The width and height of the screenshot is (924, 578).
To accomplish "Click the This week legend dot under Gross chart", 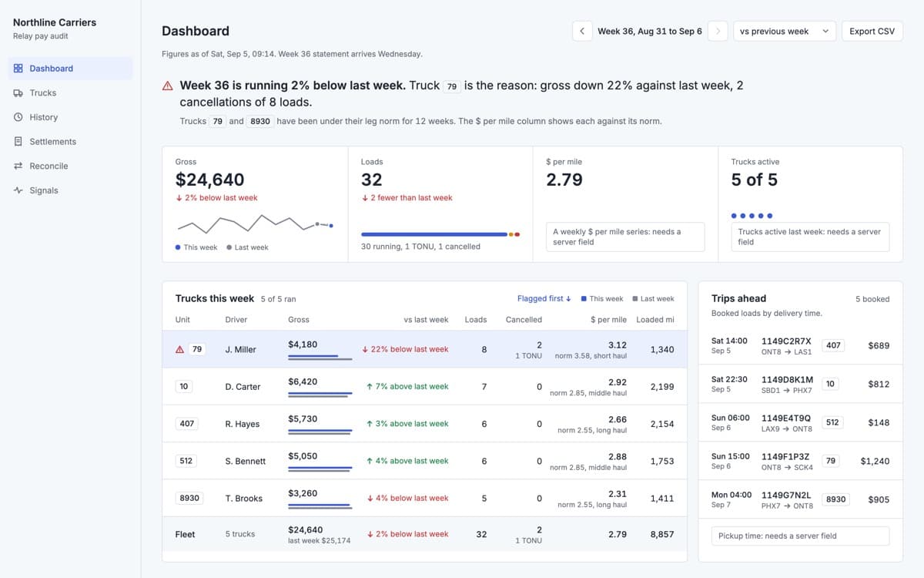I will point(178,247).
